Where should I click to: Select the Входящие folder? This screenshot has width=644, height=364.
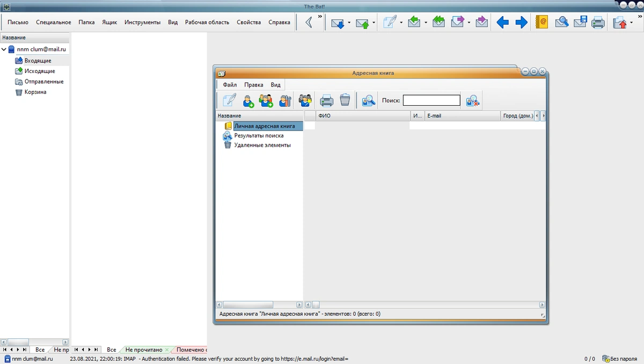click(x=38, y=61)
